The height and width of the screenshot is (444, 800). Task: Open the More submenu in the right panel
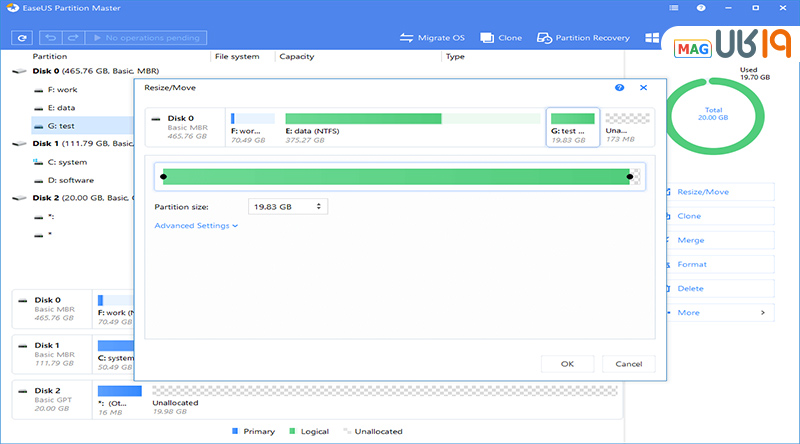point(718,313)
